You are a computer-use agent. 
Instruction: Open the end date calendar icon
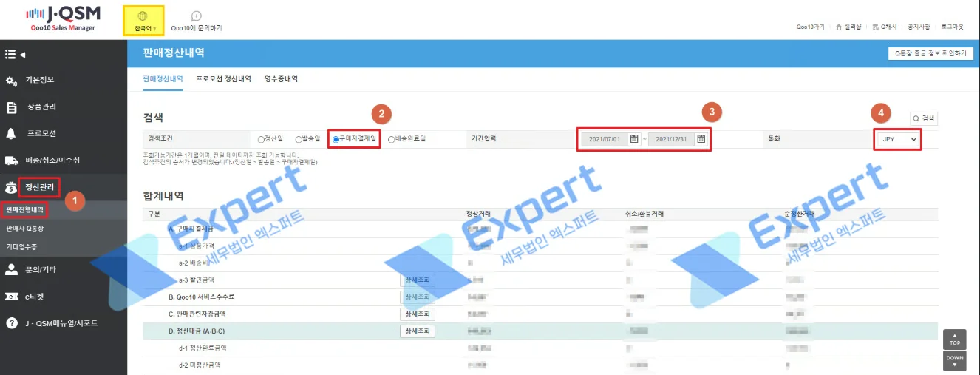pyautogui.click(x=701, y=138)
